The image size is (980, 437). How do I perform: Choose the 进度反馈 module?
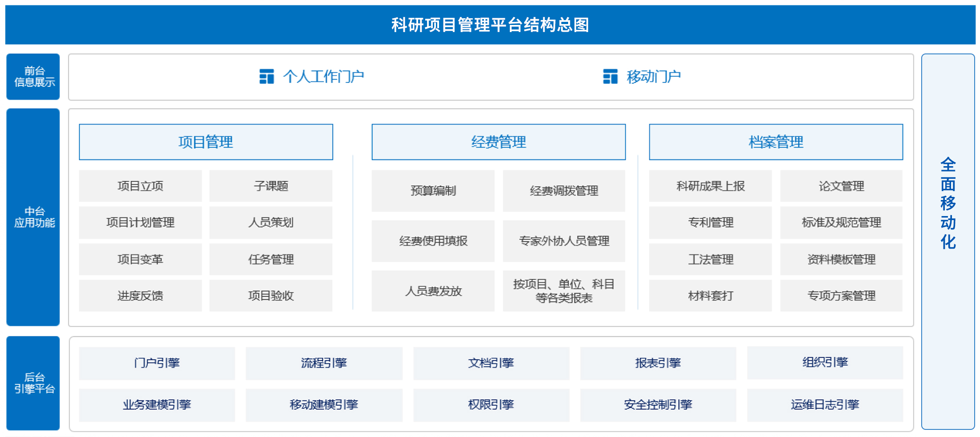coord(140,295)
